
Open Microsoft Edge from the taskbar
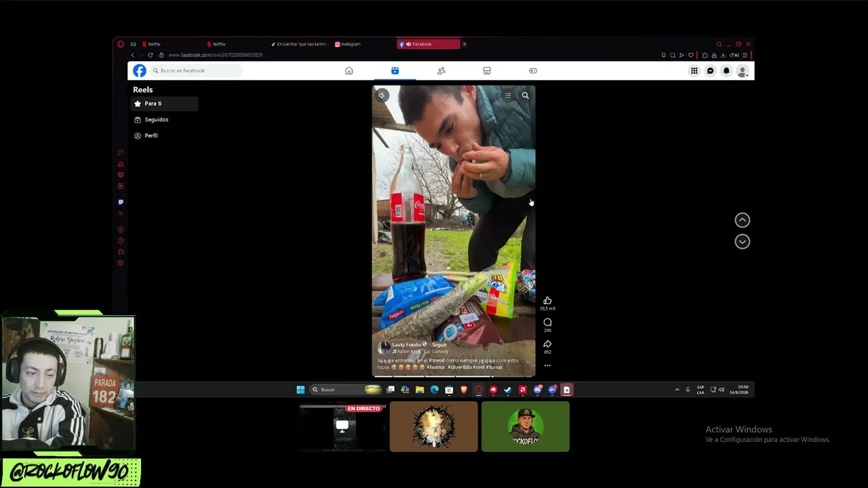pos(434,390)
